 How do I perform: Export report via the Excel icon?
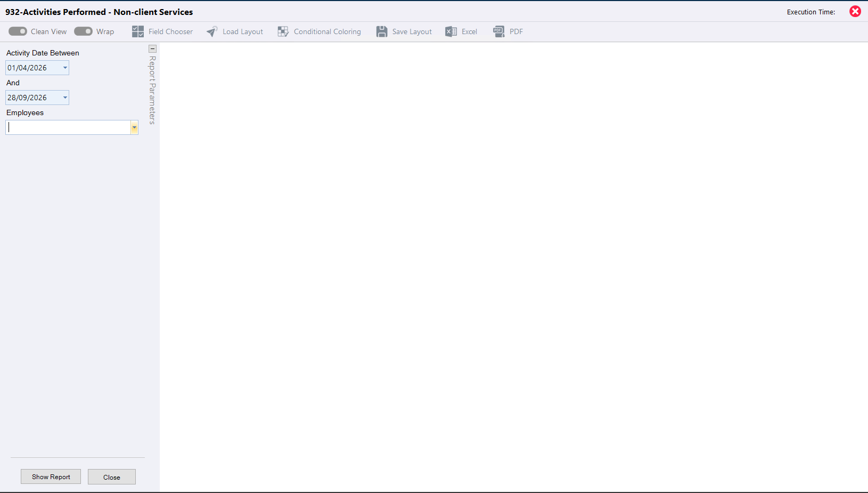pyautogui.click(x=451, y=31)
